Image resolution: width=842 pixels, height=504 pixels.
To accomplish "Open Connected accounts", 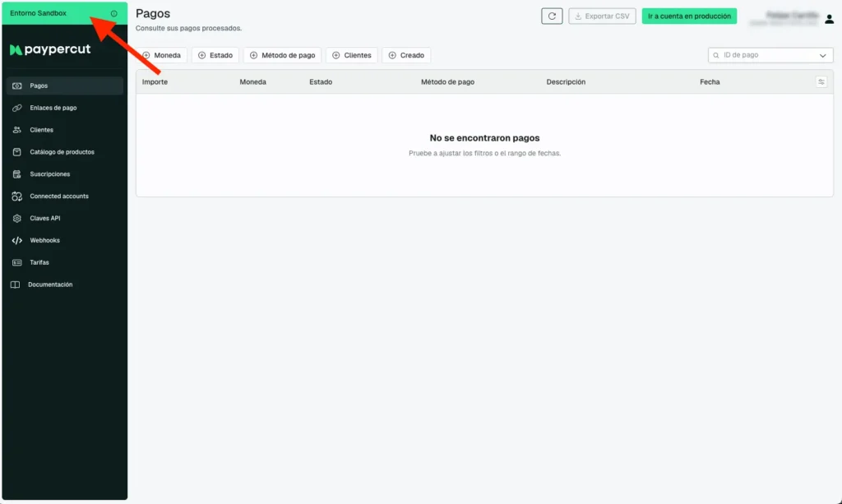I will 65,197.
